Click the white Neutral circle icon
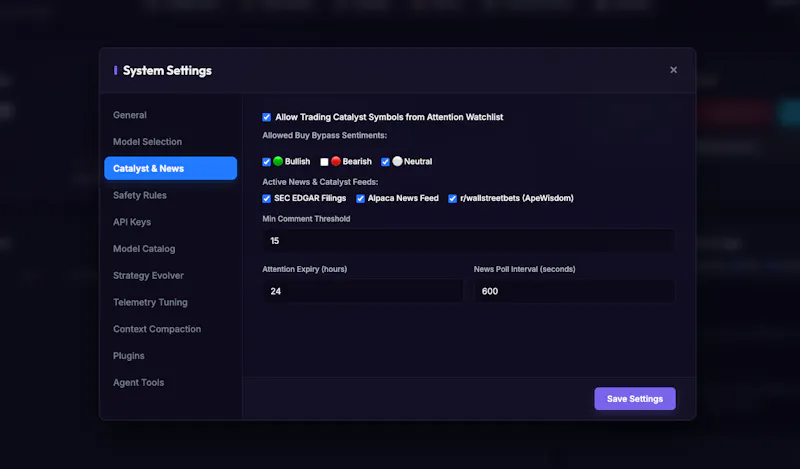The width and height of the screenshot is (800, 469). pyautogui.click(x=397, y=161)
